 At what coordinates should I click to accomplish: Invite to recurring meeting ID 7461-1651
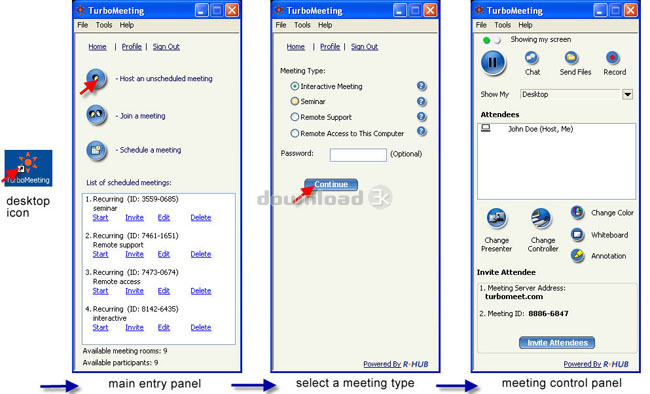tap(134, 254)
